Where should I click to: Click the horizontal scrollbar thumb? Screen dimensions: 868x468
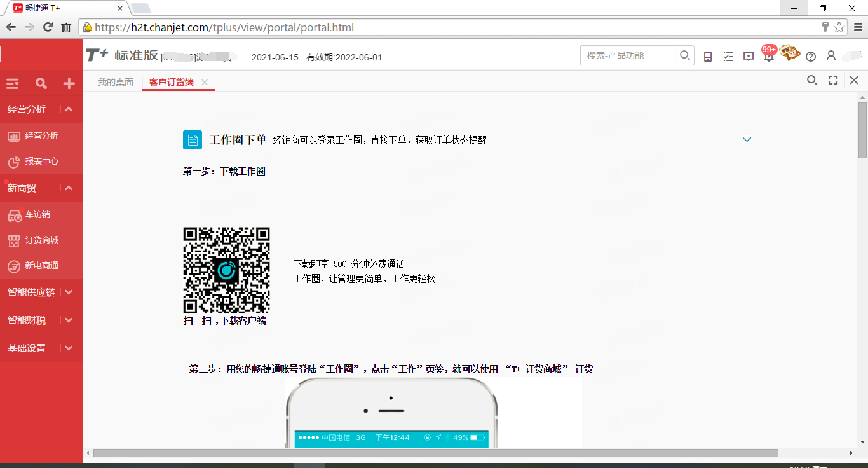click(x=436, y=453)
